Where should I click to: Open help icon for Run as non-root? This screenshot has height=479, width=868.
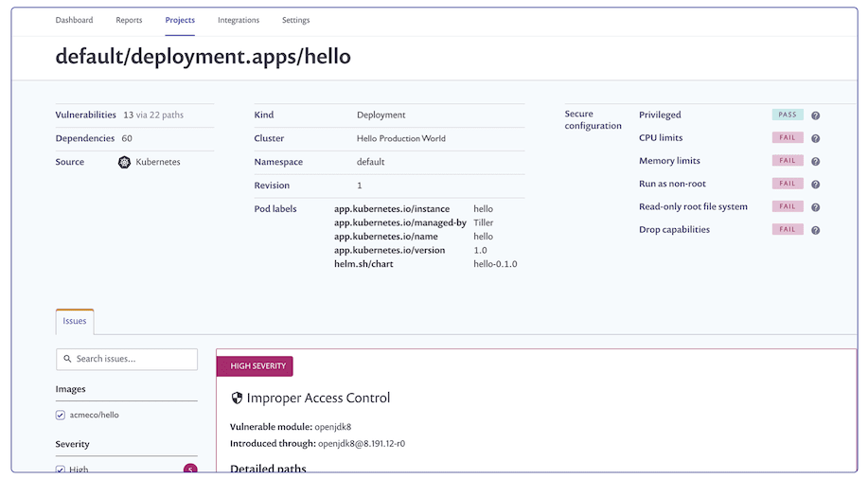click(815, 185)
